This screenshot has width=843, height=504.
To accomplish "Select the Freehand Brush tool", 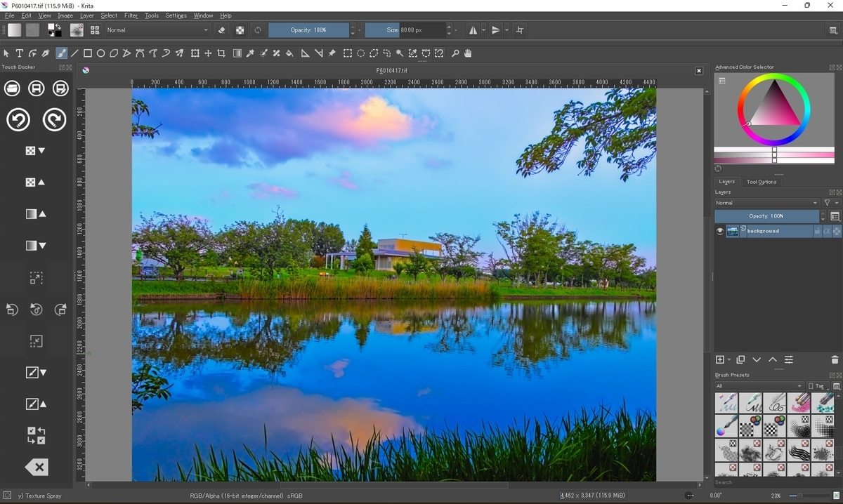I will click(62, 53).
